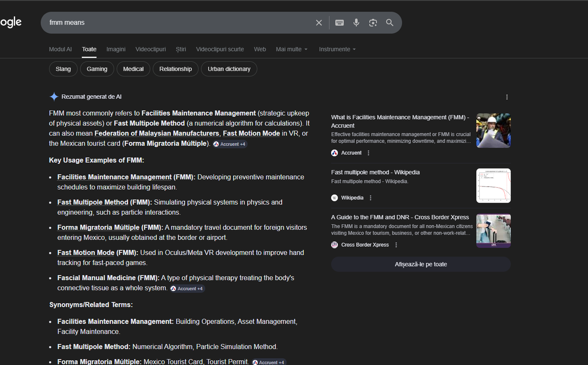Click in the 'fmm means' search field

[179, 23]
